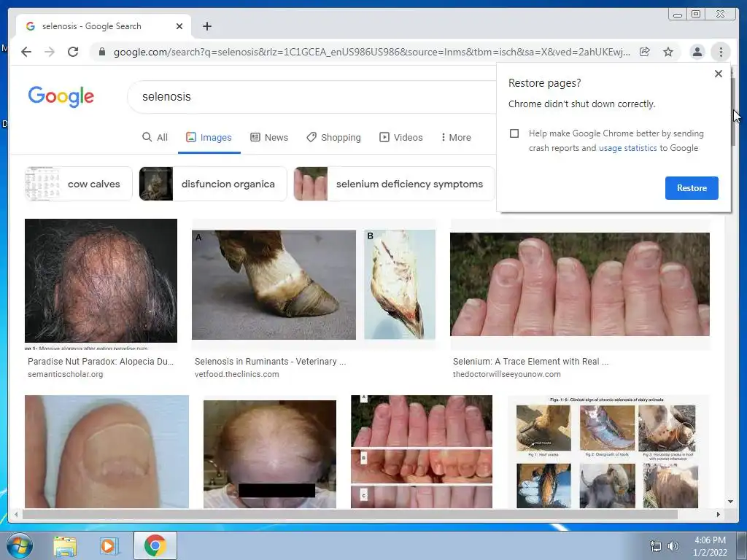Select the selenium deficiency symptoms chip
The height and width of the screenshot is (560, 747).
[x=395, y=184]
